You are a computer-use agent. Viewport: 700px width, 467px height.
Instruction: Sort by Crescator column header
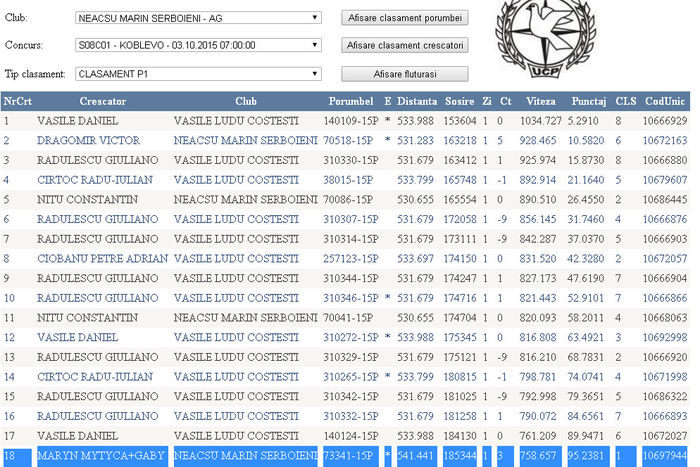(102, 102)
